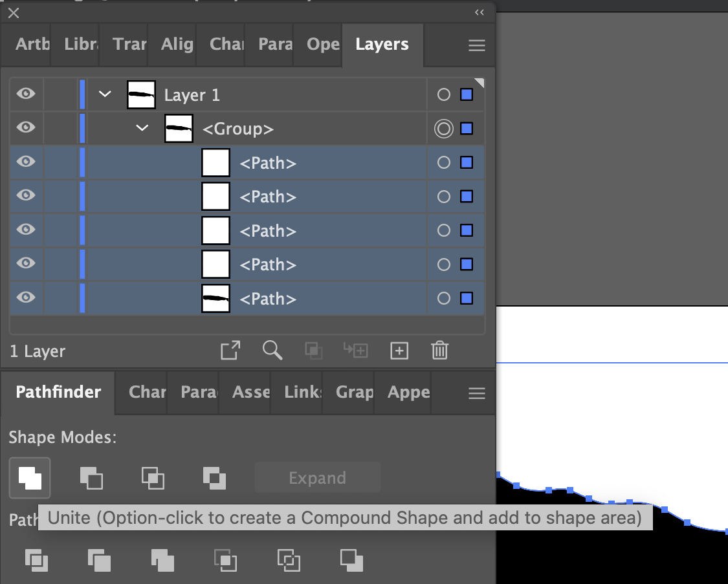Select the Unite shape mode

tap(29, 478)
